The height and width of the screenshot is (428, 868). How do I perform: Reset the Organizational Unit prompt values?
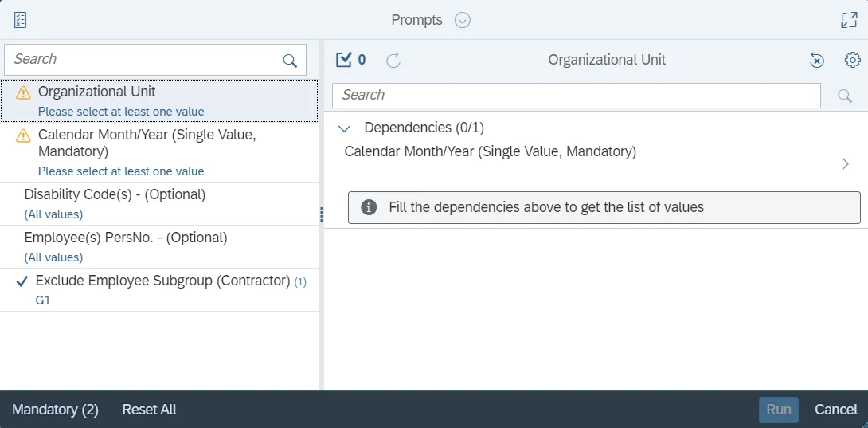[817, 60]
